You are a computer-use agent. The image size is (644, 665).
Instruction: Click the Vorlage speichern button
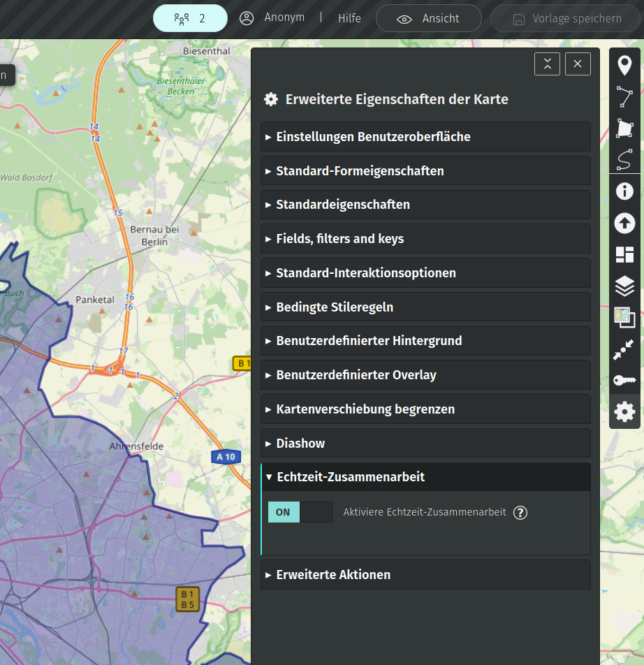566,19
